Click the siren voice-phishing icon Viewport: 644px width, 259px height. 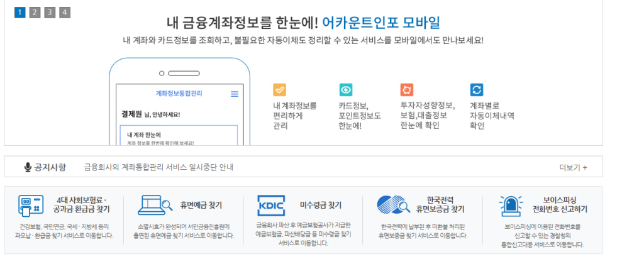click(x=511, y=205)
